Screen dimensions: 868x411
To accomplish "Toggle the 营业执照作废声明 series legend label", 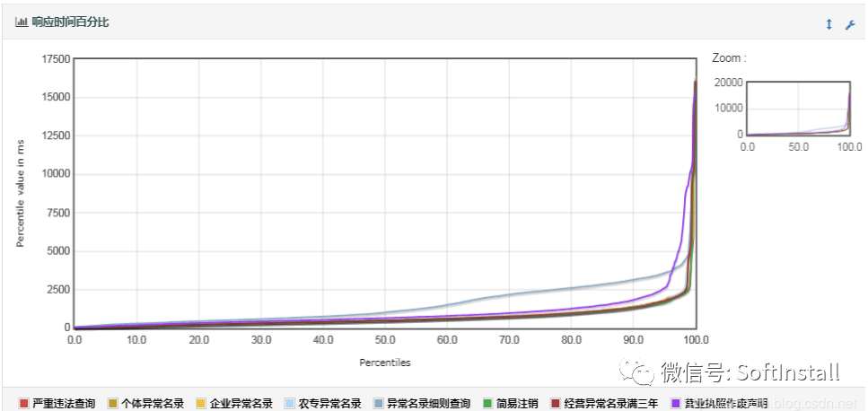I will [726, 403].
